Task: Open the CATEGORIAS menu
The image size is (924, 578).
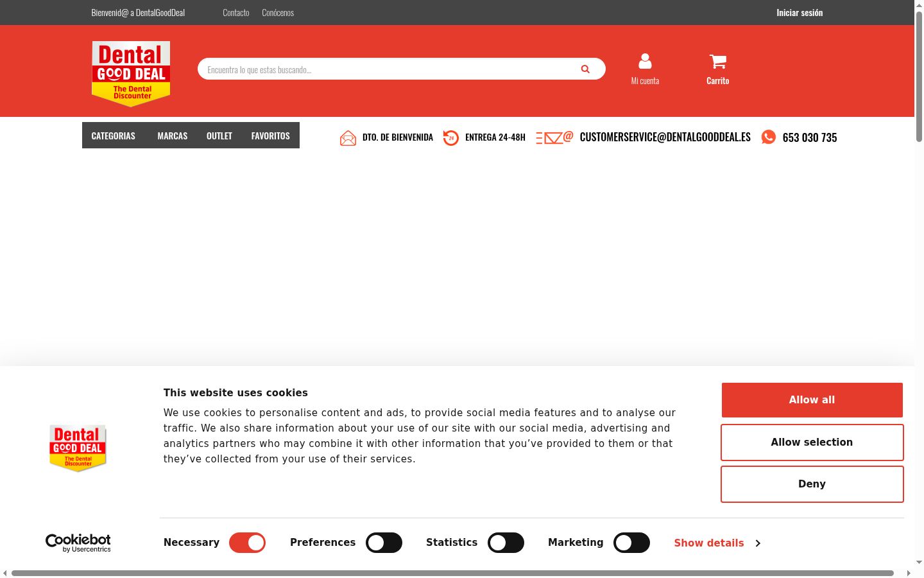Action: click(114, 136)
